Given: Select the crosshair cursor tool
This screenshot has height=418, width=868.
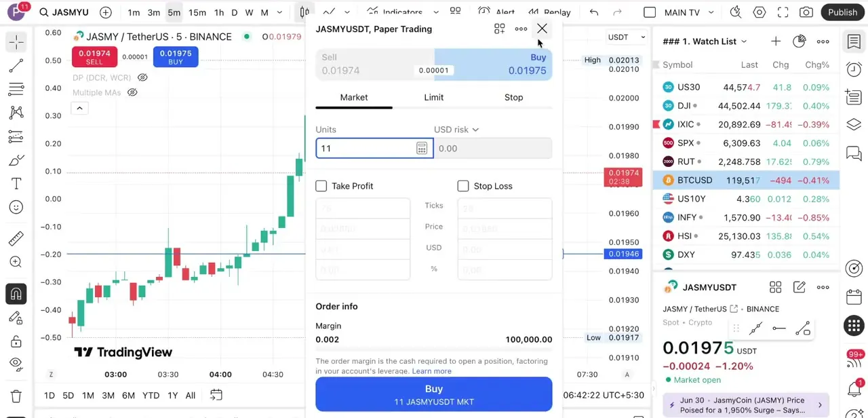Looking at the screenshot, I should click(x=16, y=42).
